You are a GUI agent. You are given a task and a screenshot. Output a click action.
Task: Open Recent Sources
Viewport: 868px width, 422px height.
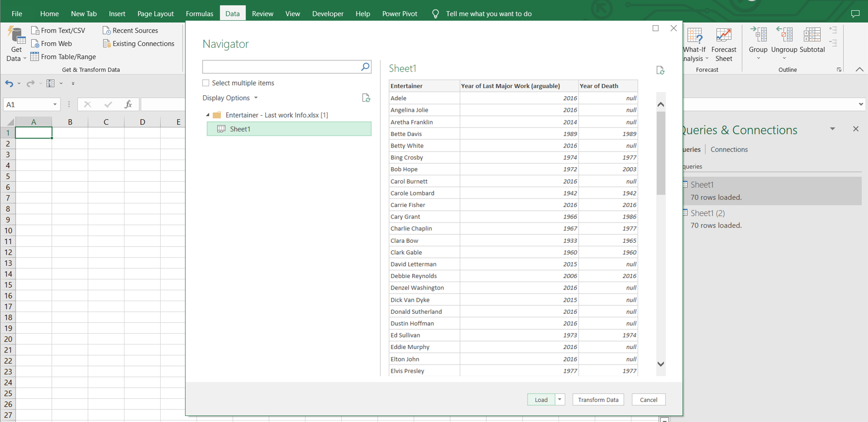point(130,30)
